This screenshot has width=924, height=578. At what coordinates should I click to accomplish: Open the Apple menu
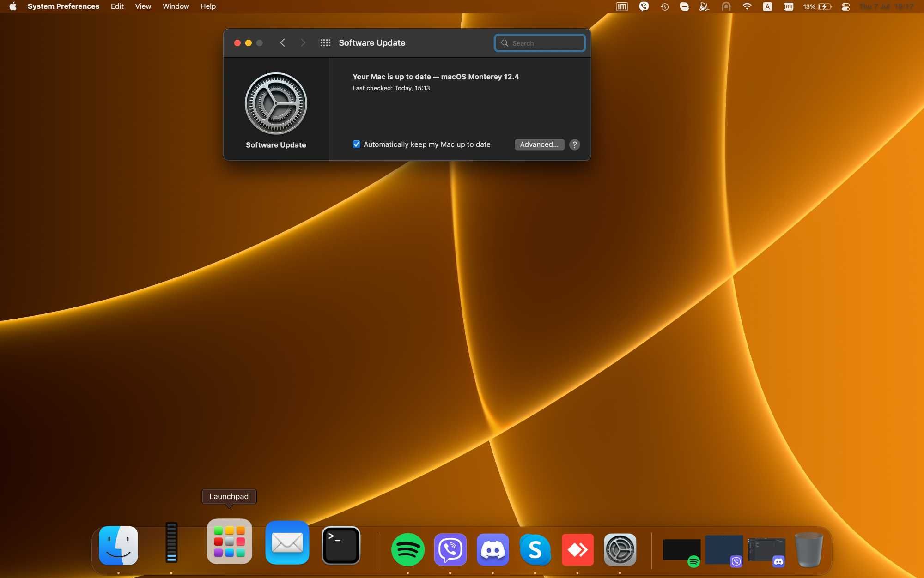13,6
